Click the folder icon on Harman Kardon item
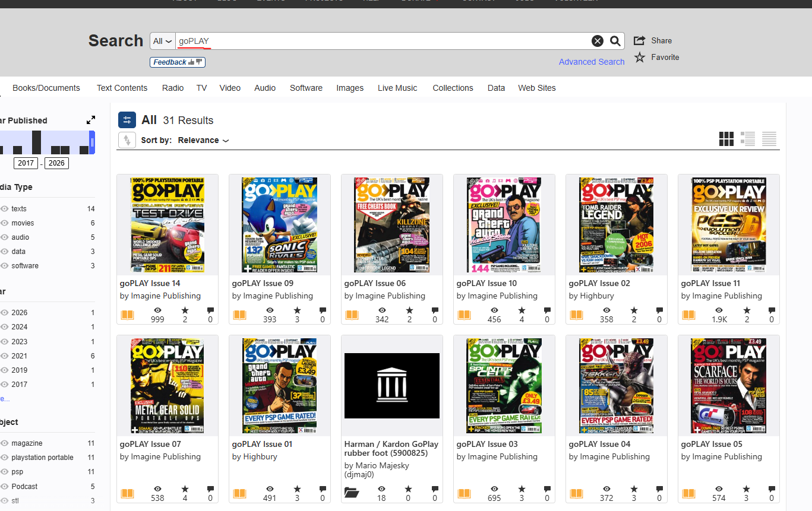 click(x=352, y=493)
